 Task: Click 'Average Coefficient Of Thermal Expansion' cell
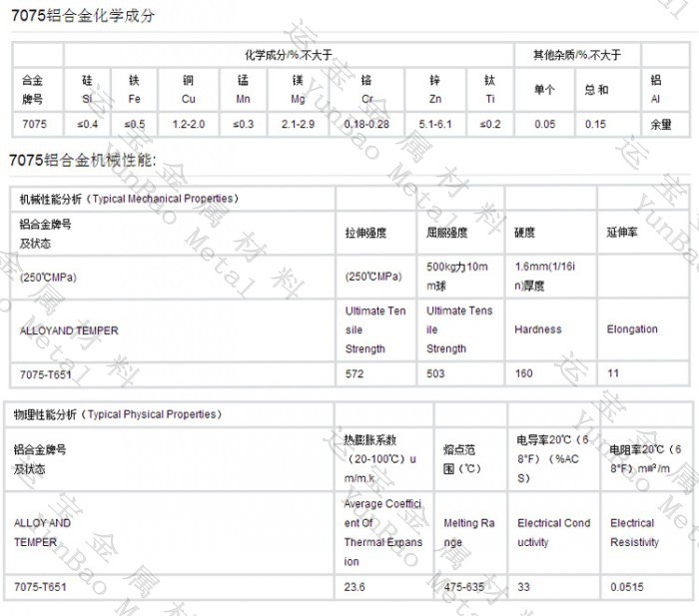[382, 533]
